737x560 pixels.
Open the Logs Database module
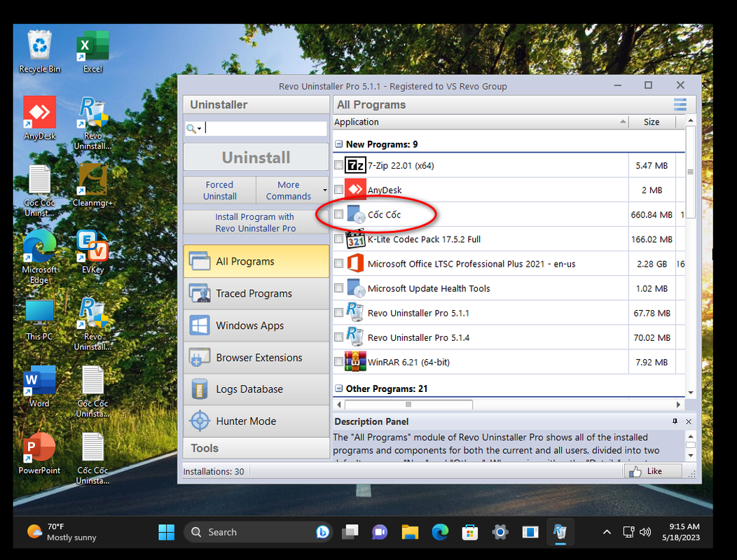coord(256,389)
